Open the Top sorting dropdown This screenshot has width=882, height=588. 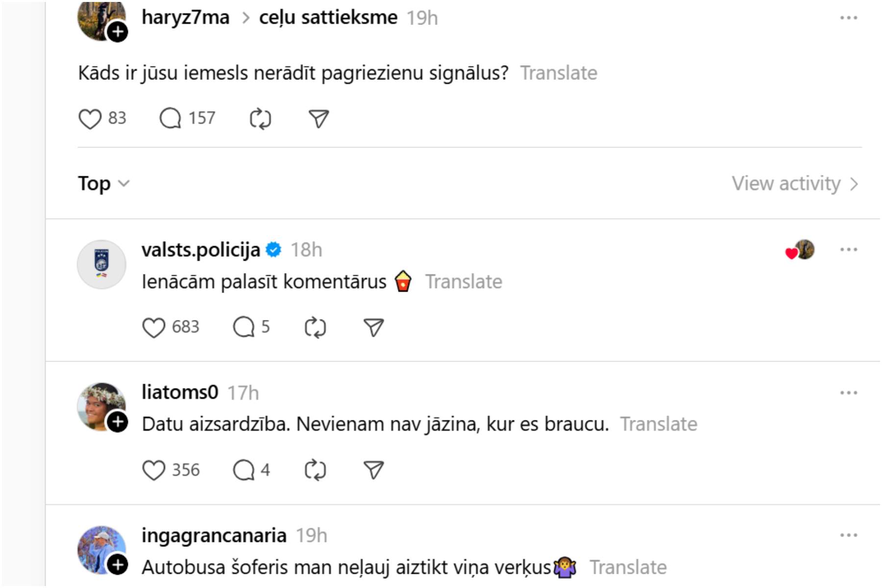[103, 184]
